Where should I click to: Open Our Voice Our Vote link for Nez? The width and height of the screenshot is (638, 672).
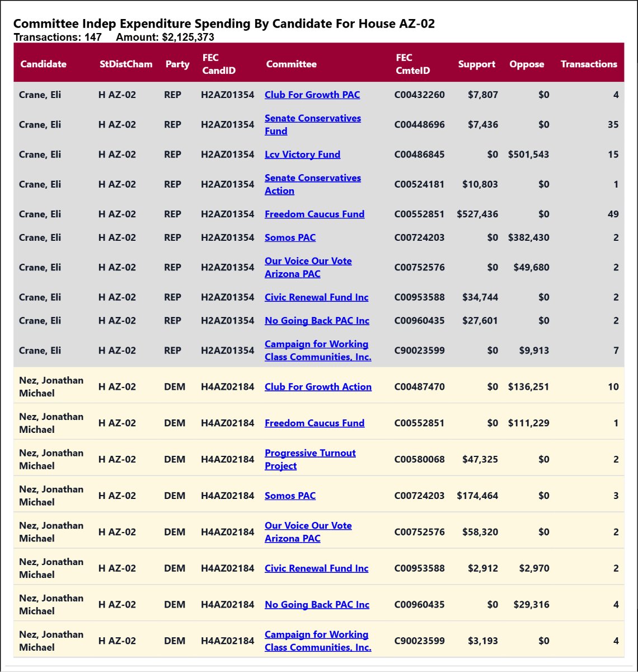[x=308, y=532]
